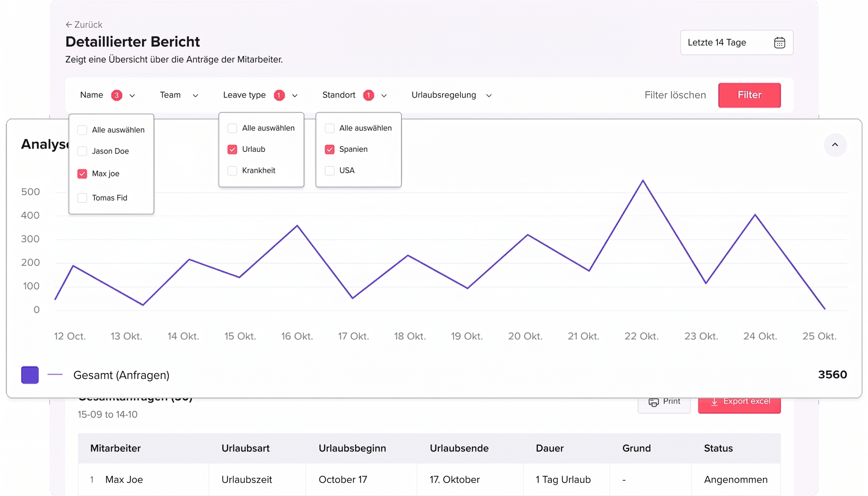868x496 pixels.
Task: Enable the USA location checkbox
Action: [x=330, y=171]
